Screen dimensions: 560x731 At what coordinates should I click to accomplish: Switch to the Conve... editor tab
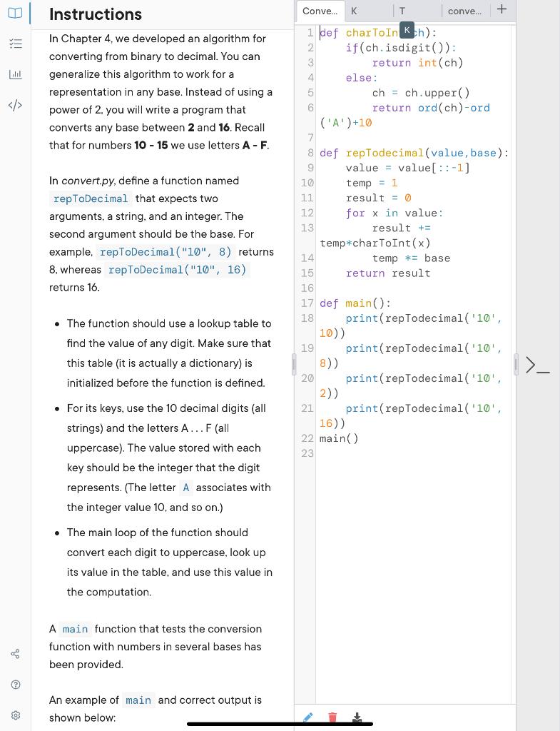click(320, 11)
